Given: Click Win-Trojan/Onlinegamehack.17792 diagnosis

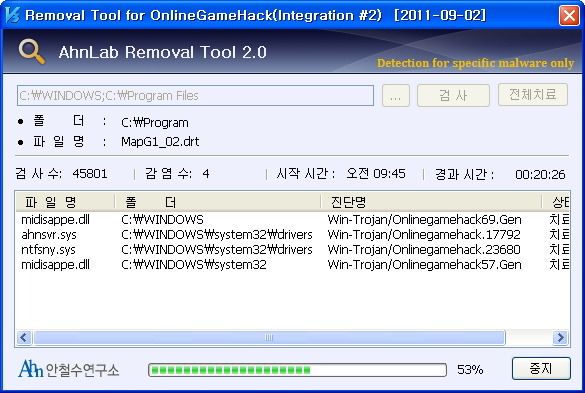Looking at the screenshot, I should coord(424,234).
